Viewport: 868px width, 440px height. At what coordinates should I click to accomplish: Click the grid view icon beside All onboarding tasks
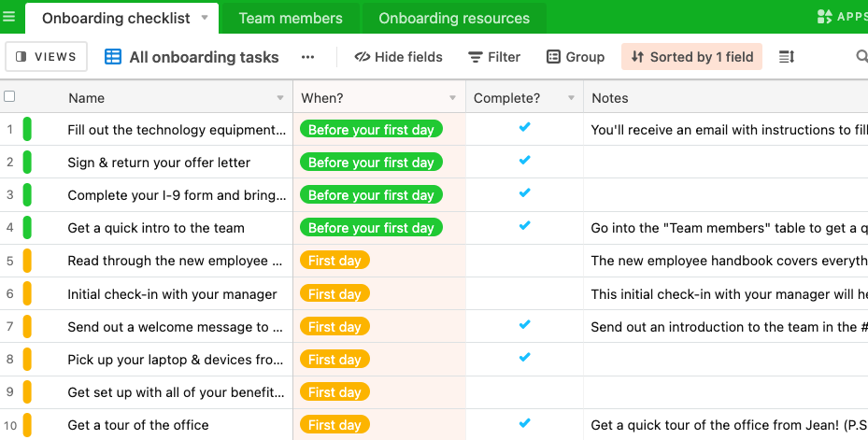[113, 56]
